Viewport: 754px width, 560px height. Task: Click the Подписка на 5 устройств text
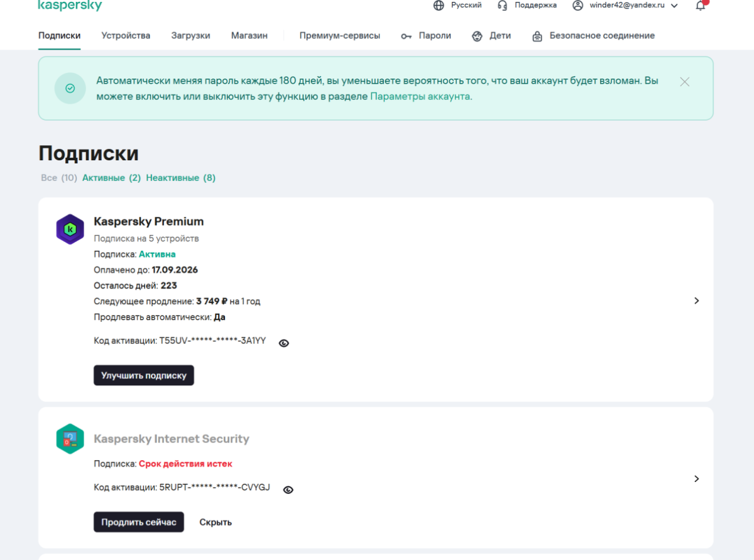pos(146,239)
